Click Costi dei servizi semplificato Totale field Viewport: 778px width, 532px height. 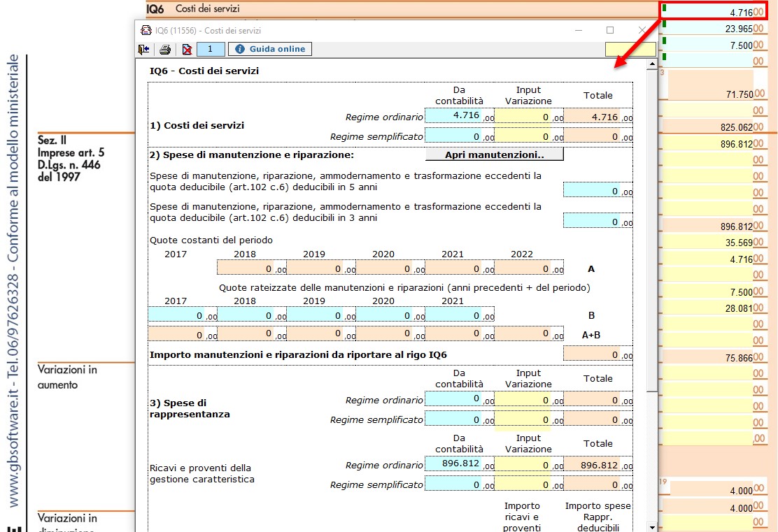point(598,136)
